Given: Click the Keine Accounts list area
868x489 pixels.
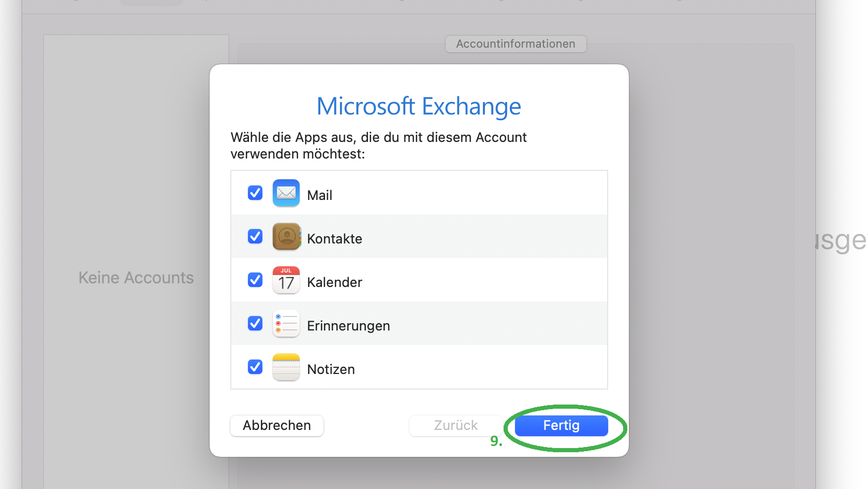Looking at the screenshot, I should pos(136,278).
